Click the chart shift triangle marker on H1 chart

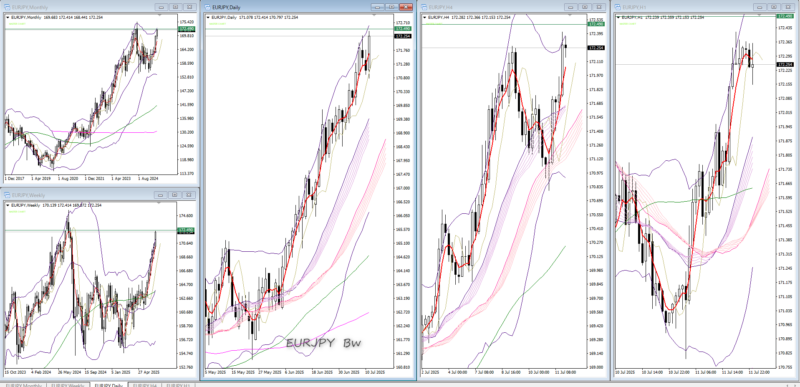click(760, 16)
